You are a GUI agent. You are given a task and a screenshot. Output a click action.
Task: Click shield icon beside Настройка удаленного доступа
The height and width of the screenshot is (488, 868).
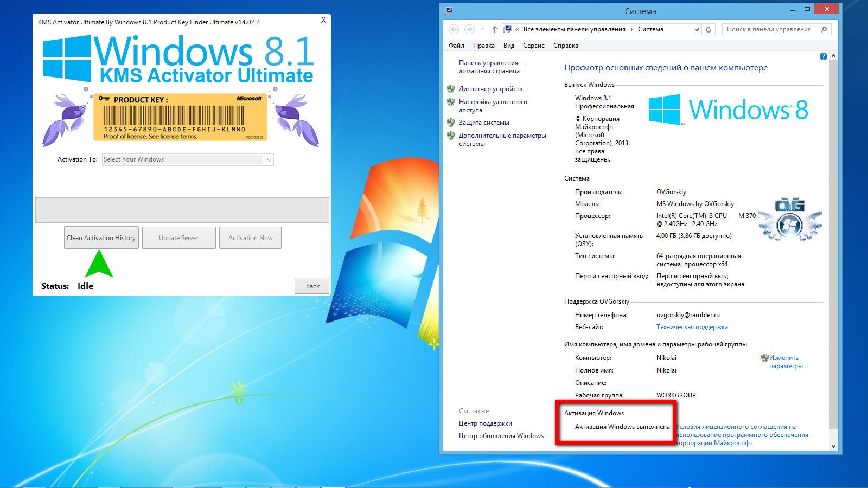tap(451, 102)
